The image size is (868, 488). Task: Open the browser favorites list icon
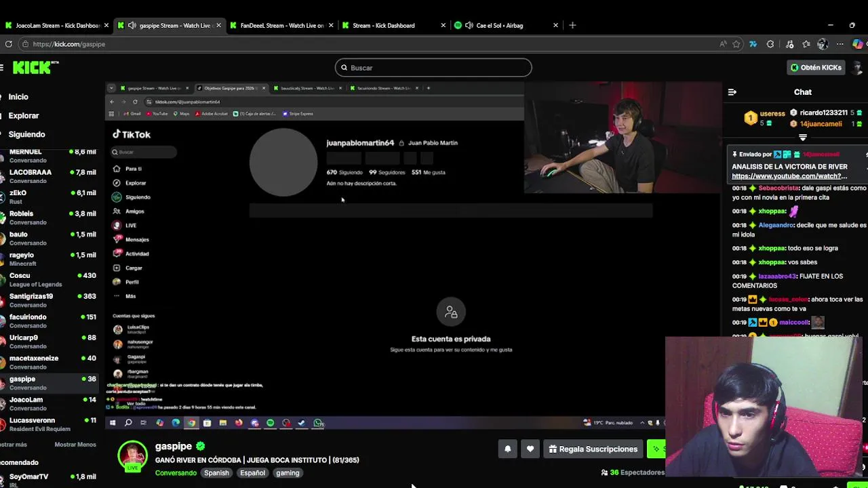click(806, 44)
